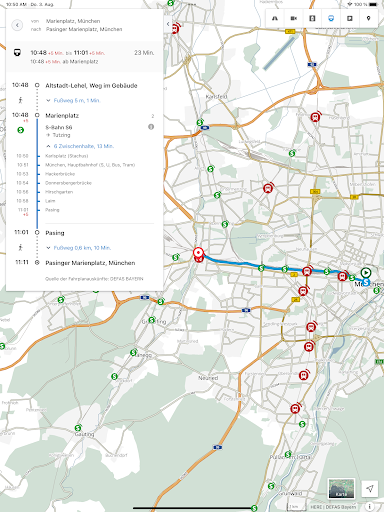Switch map style using the satellite thumbnail
This screenshot has height=512, width=384.
point(341,488)
